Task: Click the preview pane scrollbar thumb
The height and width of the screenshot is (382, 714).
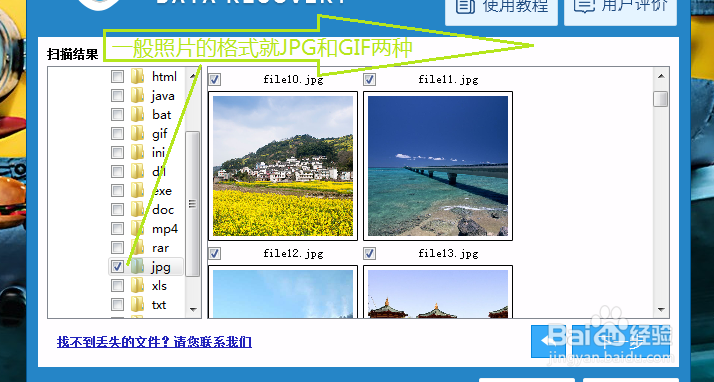Action: pos(661,99)
